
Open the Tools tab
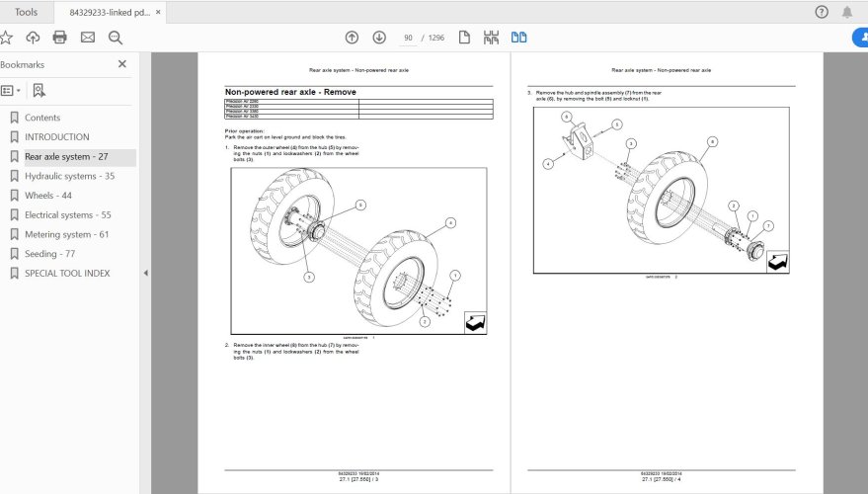26,12
